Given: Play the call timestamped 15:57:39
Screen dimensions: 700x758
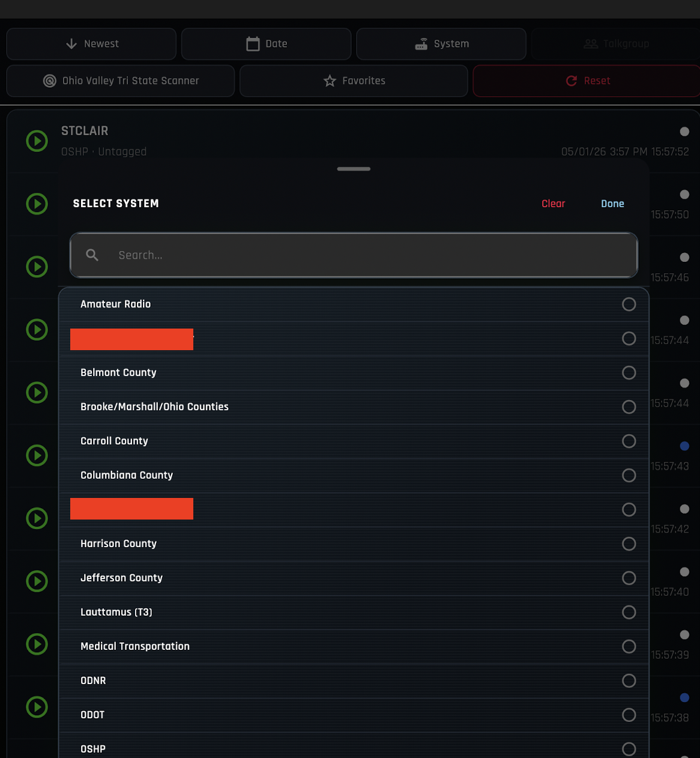Looking at the screenshot, I should (x=37, y=644).
